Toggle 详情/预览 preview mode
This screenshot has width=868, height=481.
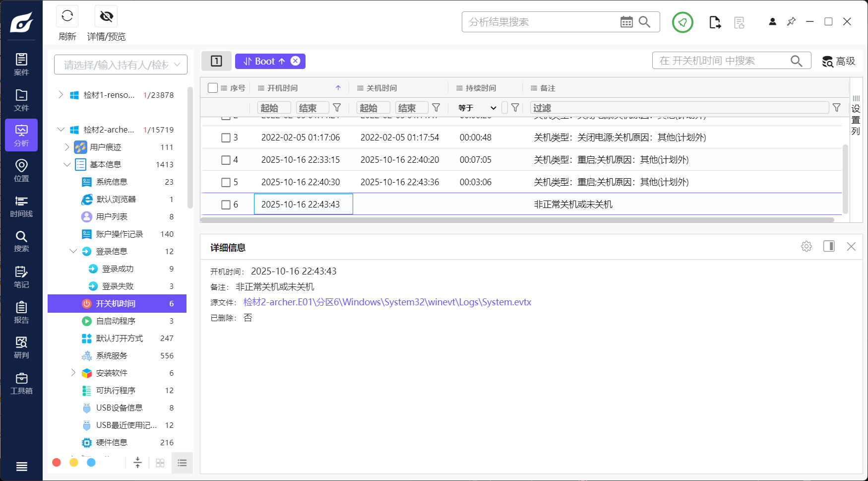click(x=106, y=16)
